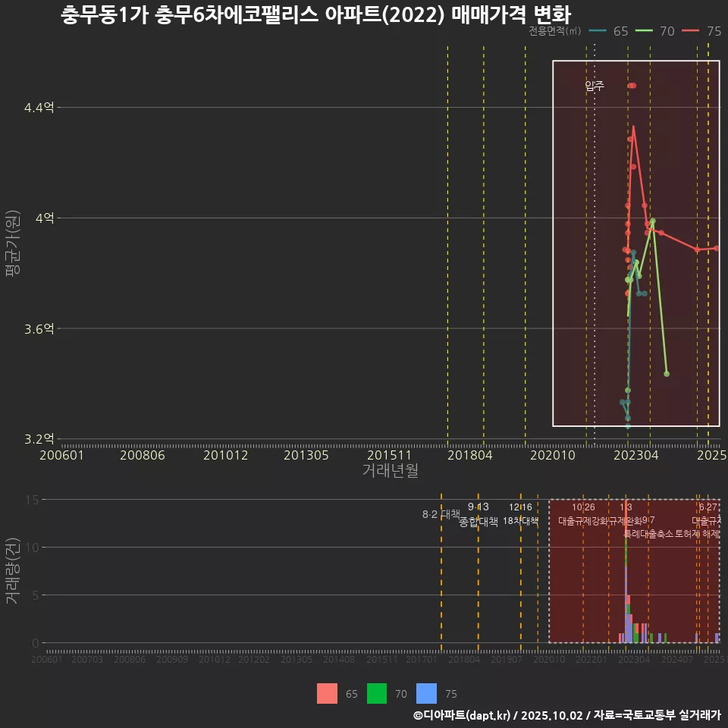Click the green 70 square in bottom legend
Viewport: 728px width, 728px height.
tap(376, 694)
